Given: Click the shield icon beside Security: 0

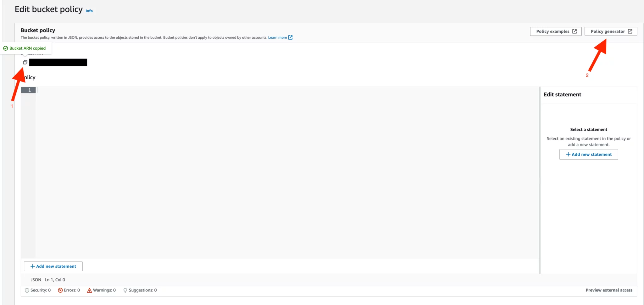Looking at the screenshot, I should pyautogui.click(x=27, y=290).
